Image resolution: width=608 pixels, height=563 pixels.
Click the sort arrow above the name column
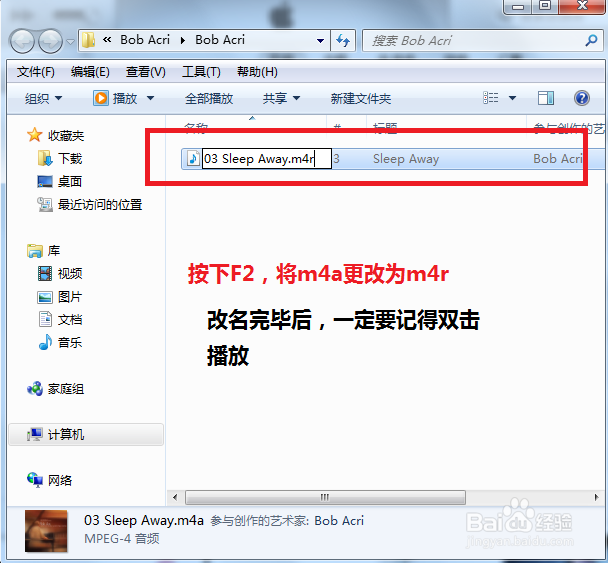[252, 118]
